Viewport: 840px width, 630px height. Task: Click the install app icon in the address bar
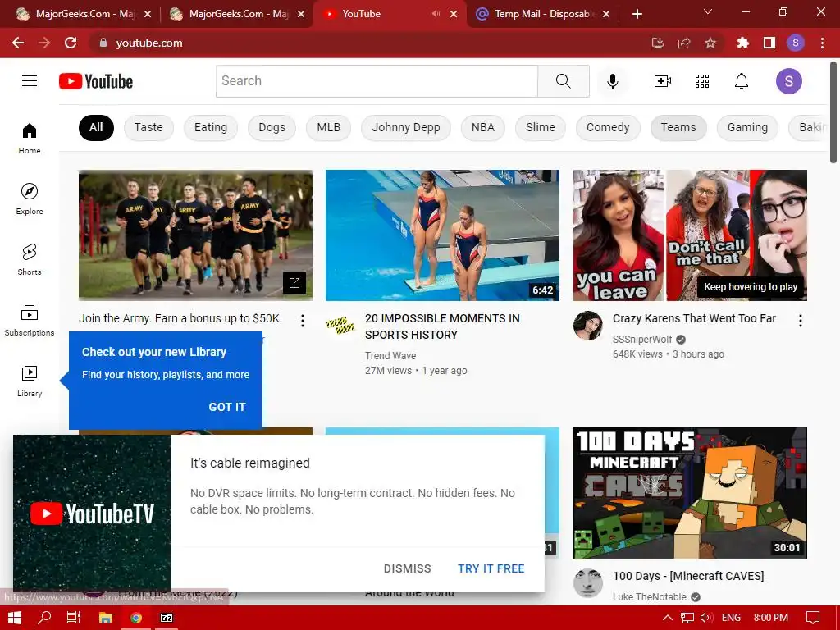(x=658, y=43)
